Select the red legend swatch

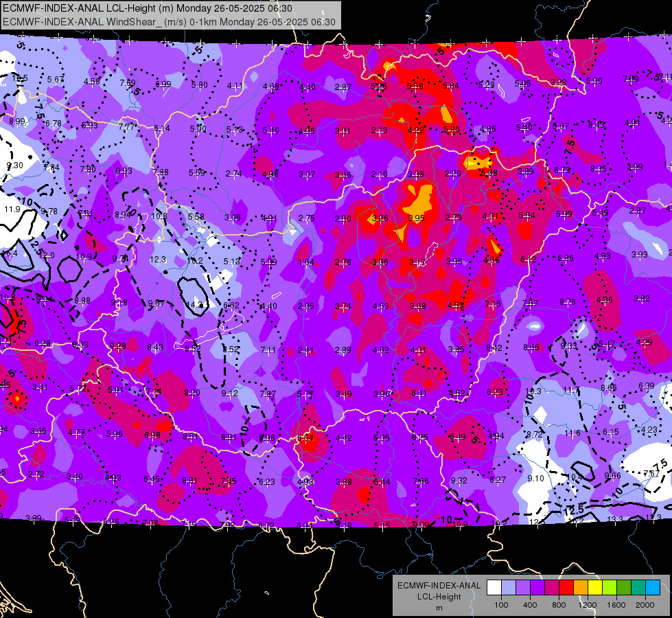click(x=566, y=588)
